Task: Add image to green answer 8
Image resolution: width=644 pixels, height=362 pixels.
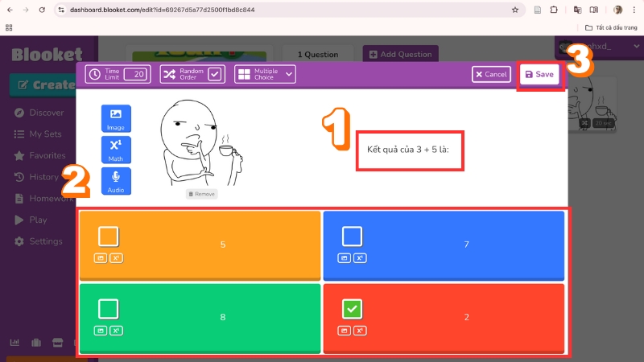Action: [x=100, y=330]
